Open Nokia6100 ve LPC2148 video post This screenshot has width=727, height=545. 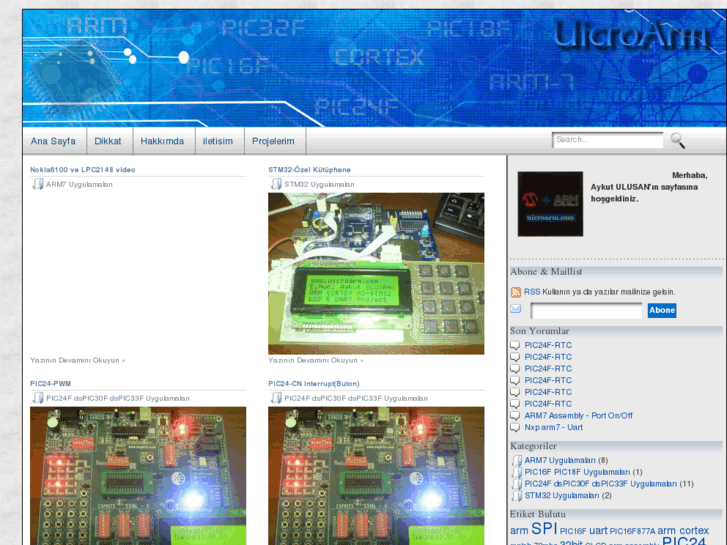click(x=83, y=170)
